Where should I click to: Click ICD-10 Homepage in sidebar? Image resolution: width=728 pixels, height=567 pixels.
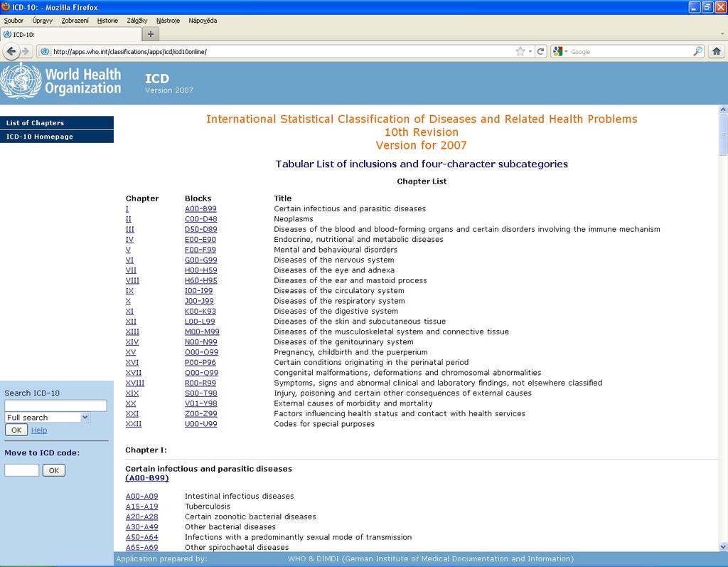(x=57, y=137)
